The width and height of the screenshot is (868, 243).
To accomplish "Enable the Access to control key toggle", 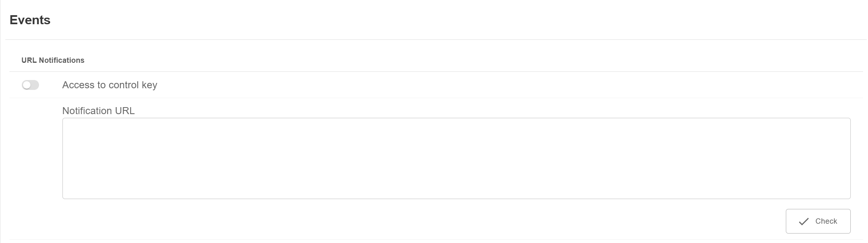I will (30, 85).
